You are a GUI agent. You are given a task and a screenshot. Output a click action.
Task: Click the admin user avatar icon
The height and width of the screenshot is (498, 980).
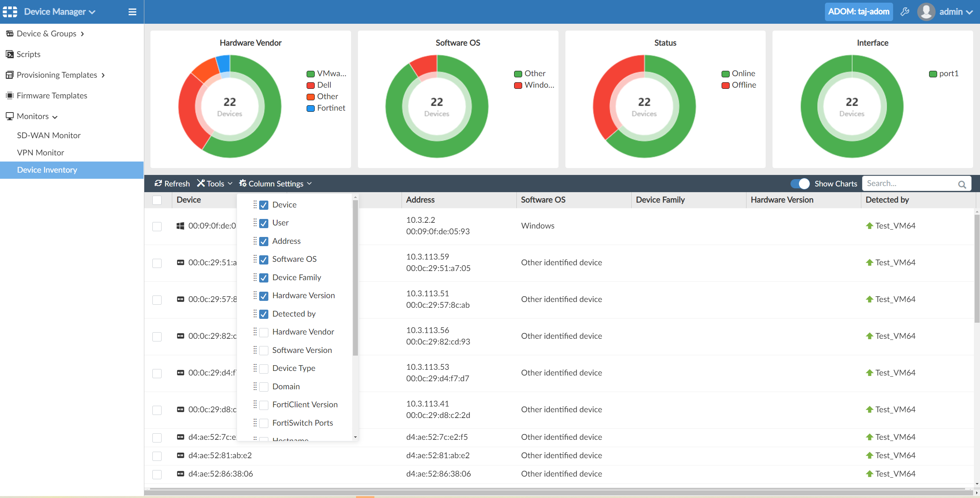tap(926, 12)
